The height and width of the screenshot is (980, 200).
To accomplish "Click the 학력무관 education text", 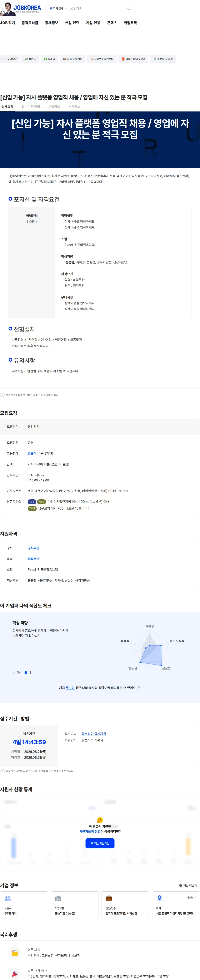I will [34, 559].
